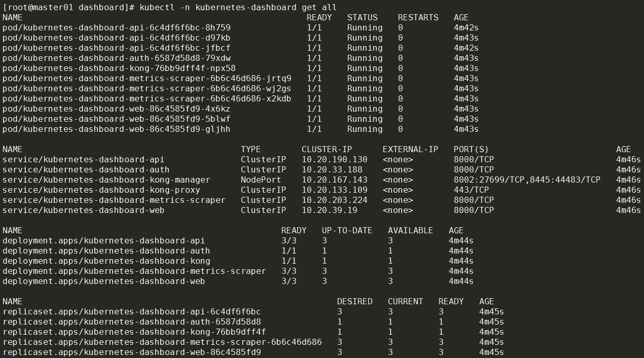Click replicaset.apps/kubernetes-dashboard-web-86c4585fd9 entry
Viewport: 644px width, 358px height.
pos(131,352)
